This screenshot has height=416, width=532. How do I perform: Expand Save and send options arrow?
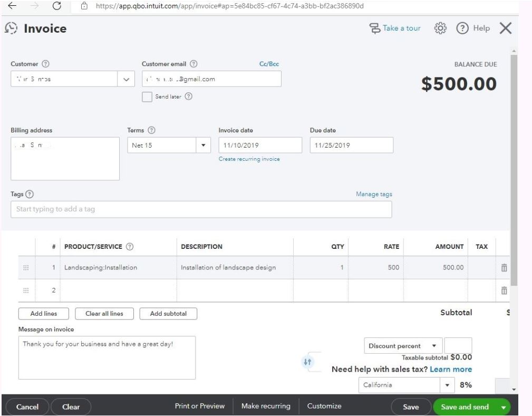[504, 407]
